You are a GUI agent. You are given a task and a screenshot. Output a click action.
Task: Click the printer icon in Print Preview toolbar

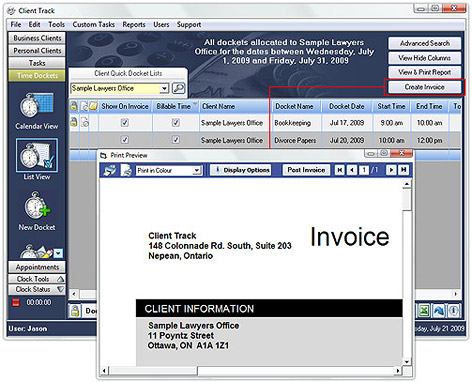pyautogui.click(x=110, y=170)
